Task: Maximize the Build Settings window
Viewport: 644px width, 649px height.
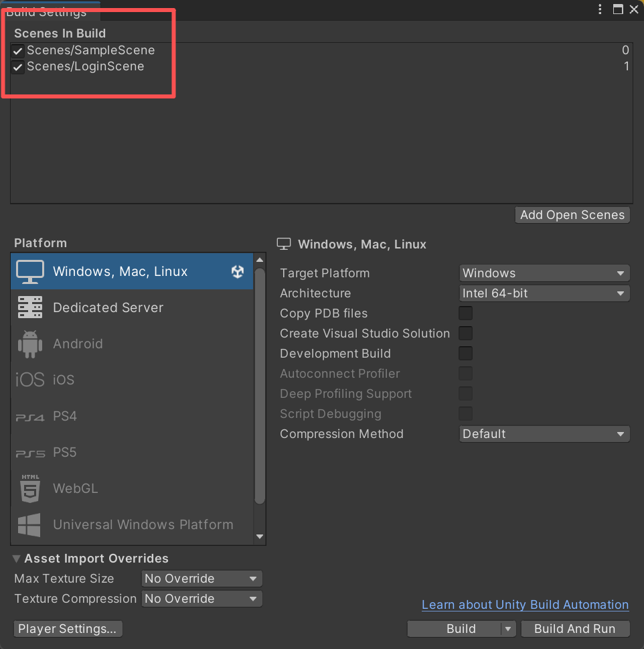Action: pos(618,9)
